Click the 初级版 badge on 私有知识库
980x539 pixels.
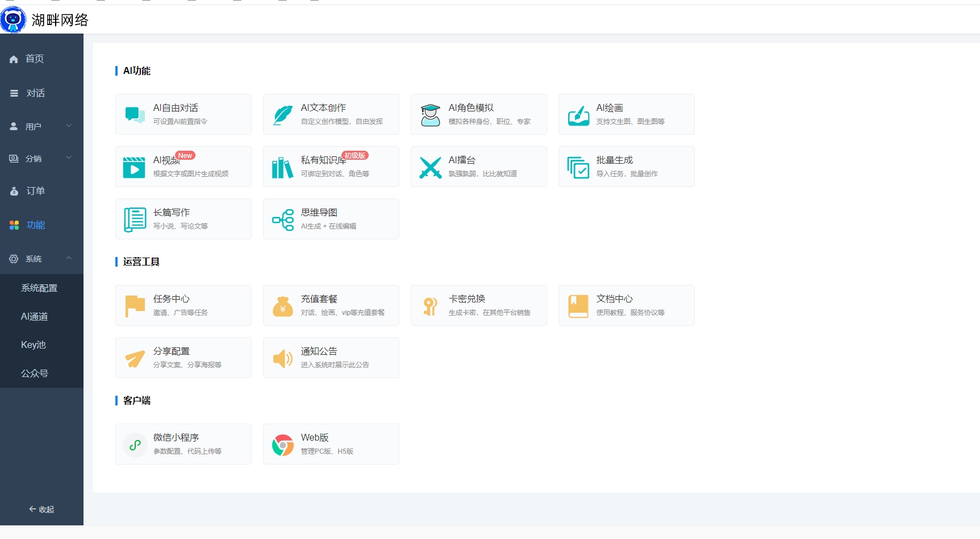coord(355,155)
